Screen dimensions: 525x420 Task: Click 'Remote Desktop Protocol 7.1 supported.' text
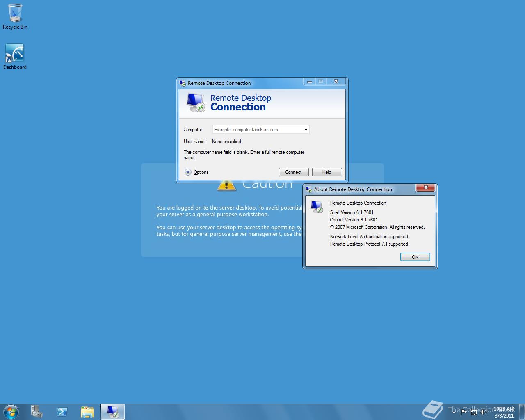[370, 244]
